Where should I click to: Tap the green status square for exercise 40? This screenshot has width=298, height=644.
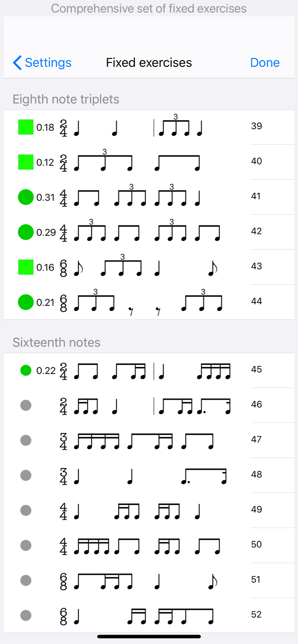(x=25, y=162)
